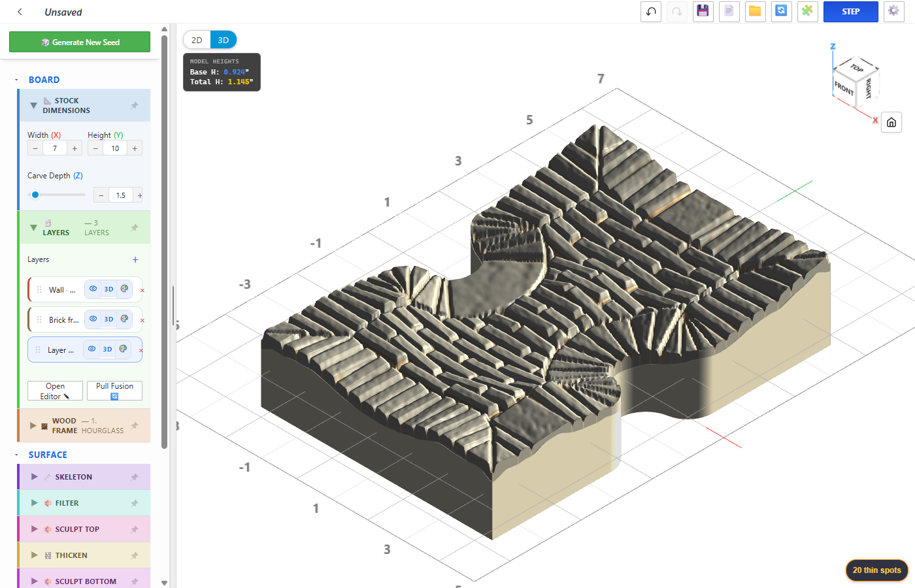
Task: Delete the Brick layer with its x
Action: coord(142,320)
